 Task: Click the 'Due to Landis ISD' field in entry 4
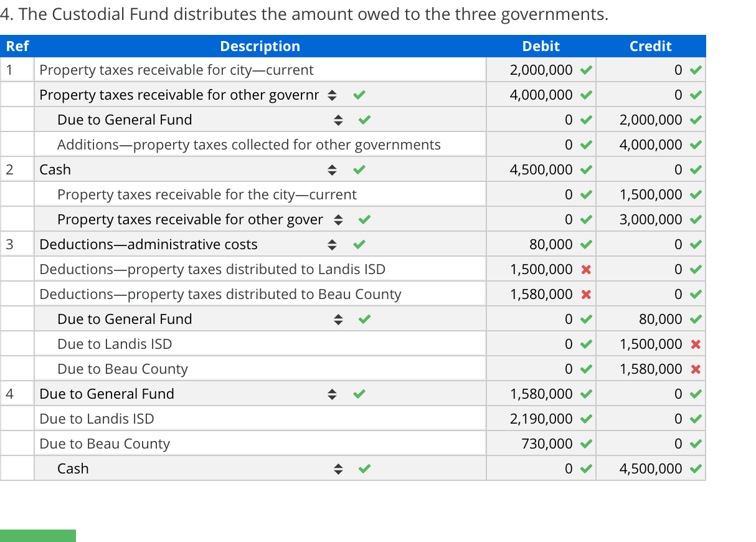click(x=260, y=419)
